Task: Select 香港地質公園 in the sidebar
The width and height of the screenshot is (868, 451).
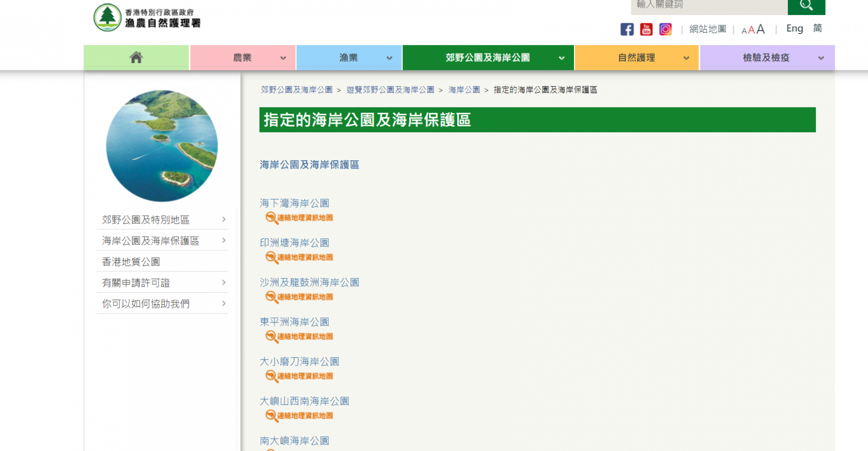Action: 131,262
